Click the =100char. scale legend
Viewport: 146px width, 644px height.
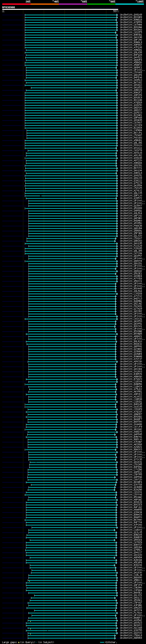[x=108, y=642]
